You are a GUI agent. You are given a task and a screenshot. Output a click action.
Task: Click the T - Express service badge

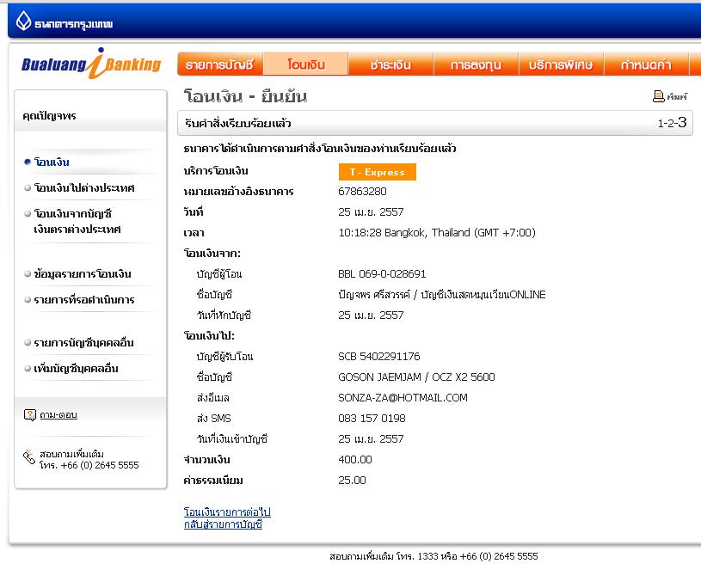click(378, 172)
